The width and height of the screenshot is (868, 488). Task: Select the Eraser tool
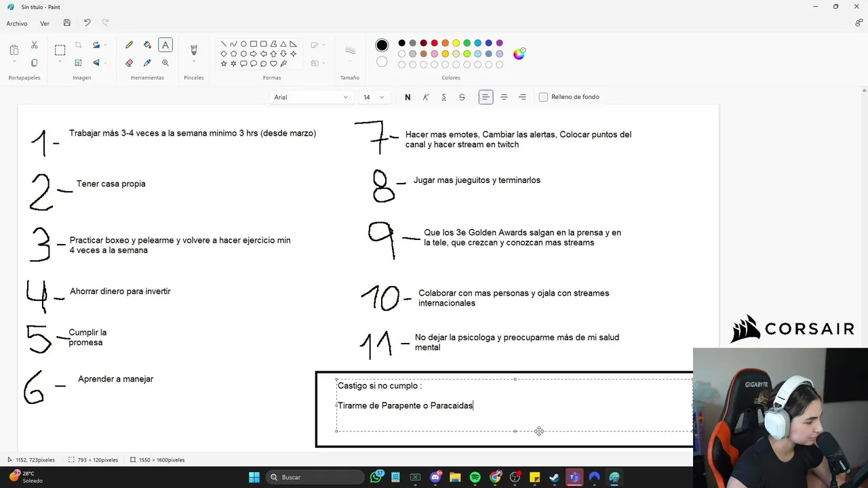coord(129,62)
